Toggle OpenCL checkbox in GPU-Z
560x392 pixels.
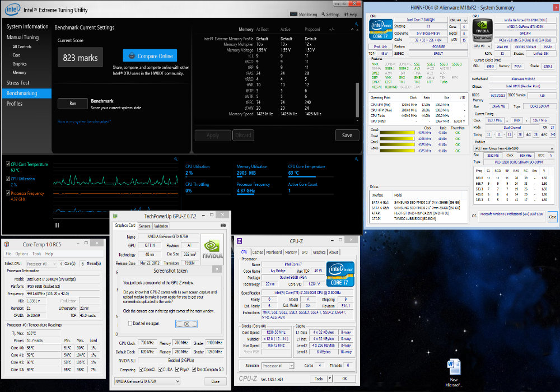click(x=142, y=369)
